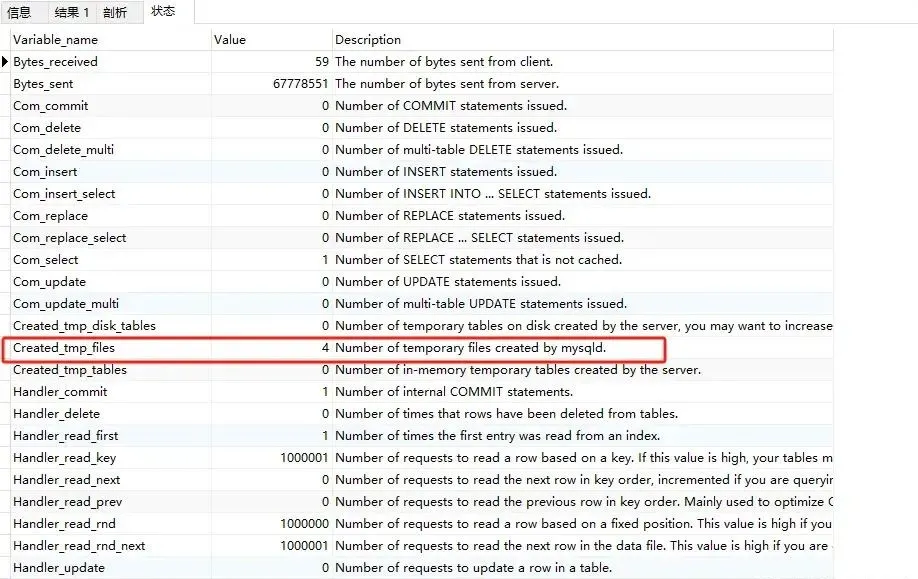Click the current-row arrow beside Bytes_received
The width and height of the screenshot is (918, 579).
5,62
